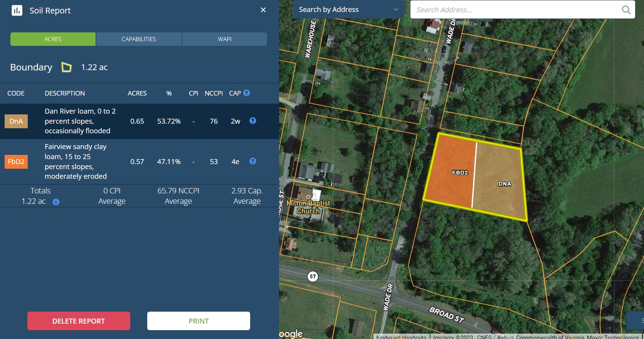The width and height of the screenshot is (644, 339).
Task: Select the FbD2 orange color swatch
Action: pyautogui.click(x=16, y=162)
